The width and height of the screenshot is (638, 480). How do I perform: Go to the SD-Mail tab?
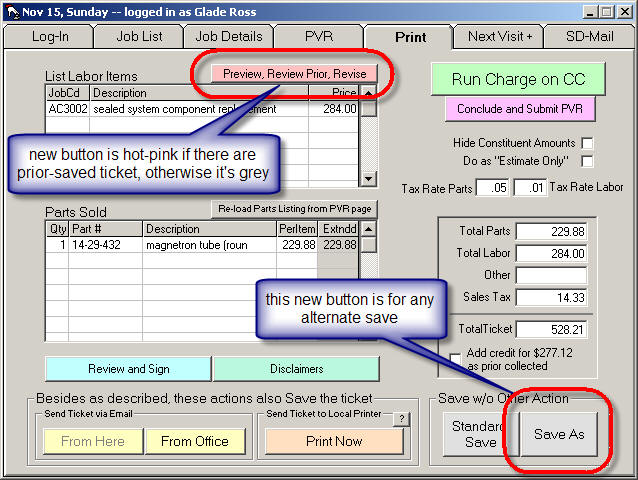click(x=589, y=37)
